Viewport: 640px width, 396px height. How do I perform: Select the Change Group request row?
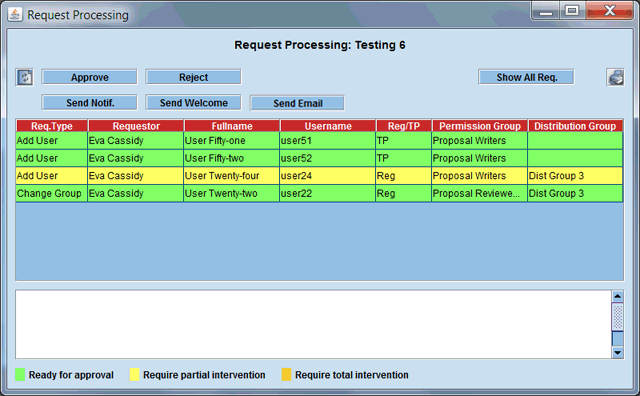pyautogui.click(x=319, y=193)
